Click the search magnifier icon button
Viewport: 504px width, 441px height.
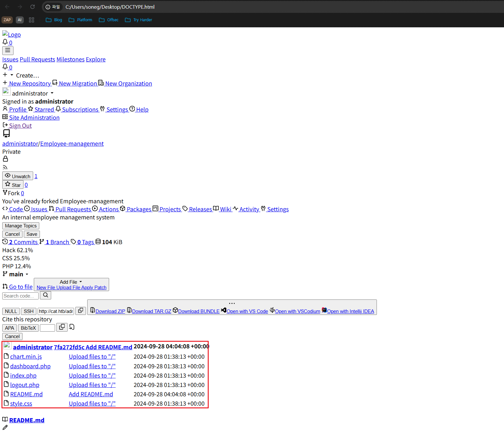[46, 295]
